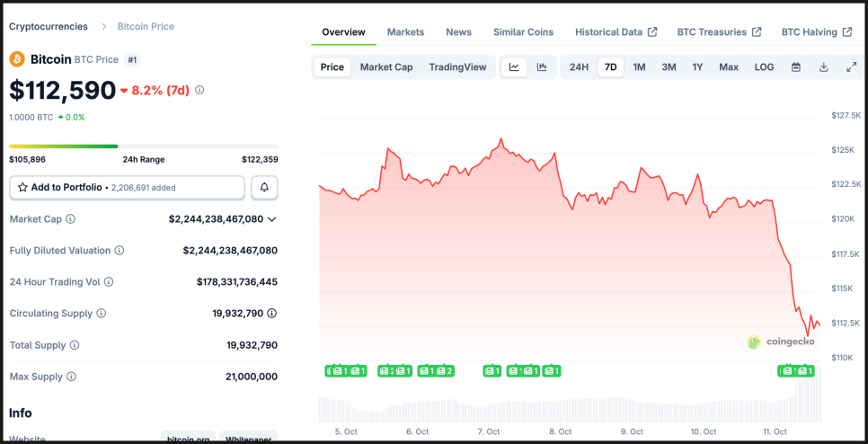This screenshot has height=444, width=868.
Task: Download the chart data
Action: point(824,67)
